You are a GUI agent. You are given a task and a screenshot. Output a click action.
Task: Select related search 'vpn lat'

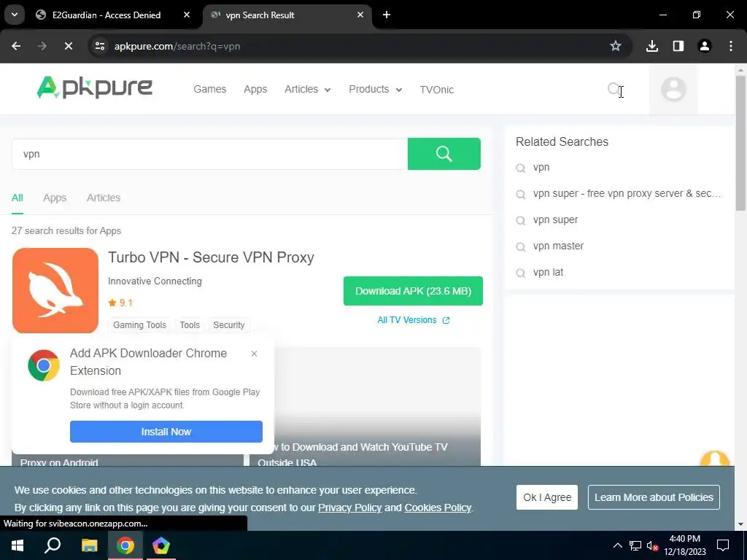(548, 272)
